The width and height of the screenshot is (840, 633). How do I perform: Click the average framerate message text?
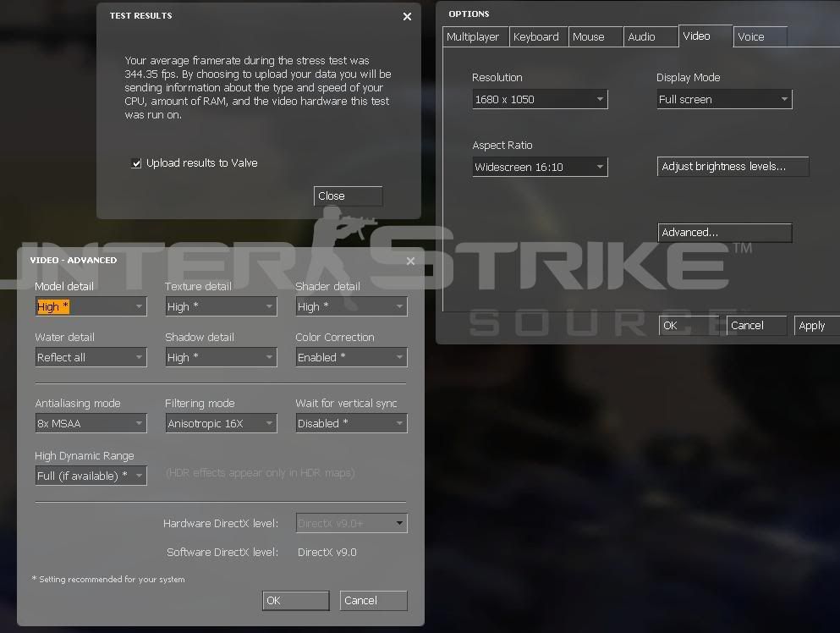click(258, 87)
